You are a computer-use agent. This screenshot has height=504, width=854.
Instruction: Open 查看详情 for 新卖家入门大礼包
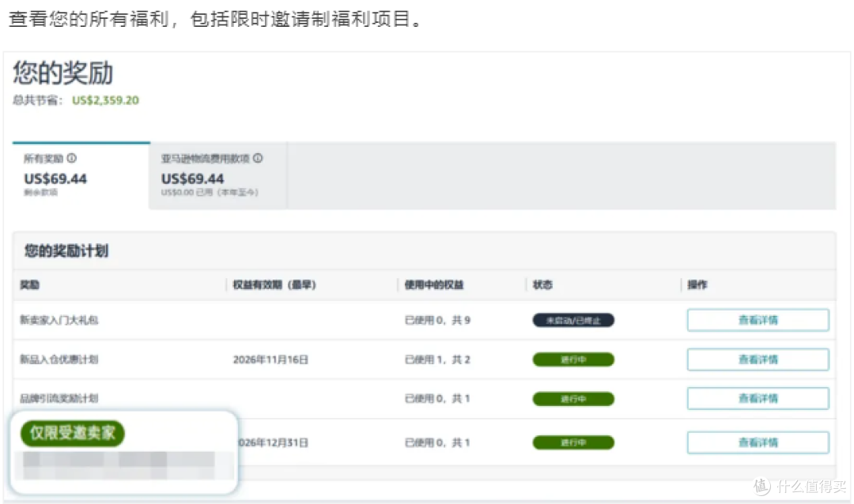pyautogui.click(x=758, y=320)
